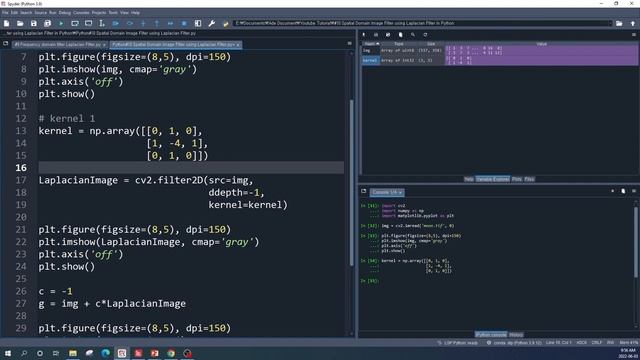The image size is (640, 360).
Task: Run file with the green play icon
Action: pyautogui.click(x=61, y=24)
